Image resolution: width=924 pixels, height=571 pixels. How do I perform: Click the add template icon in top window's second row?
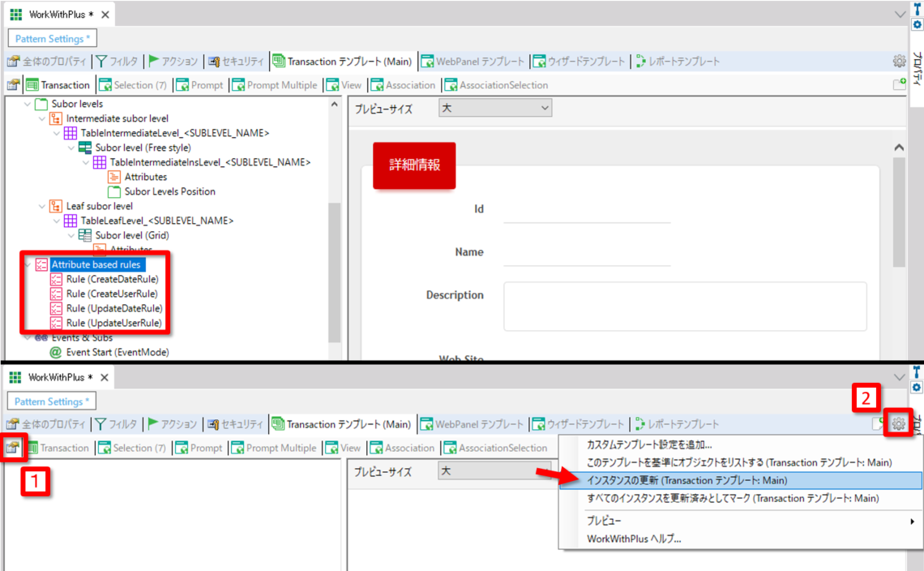coord(899,84)
